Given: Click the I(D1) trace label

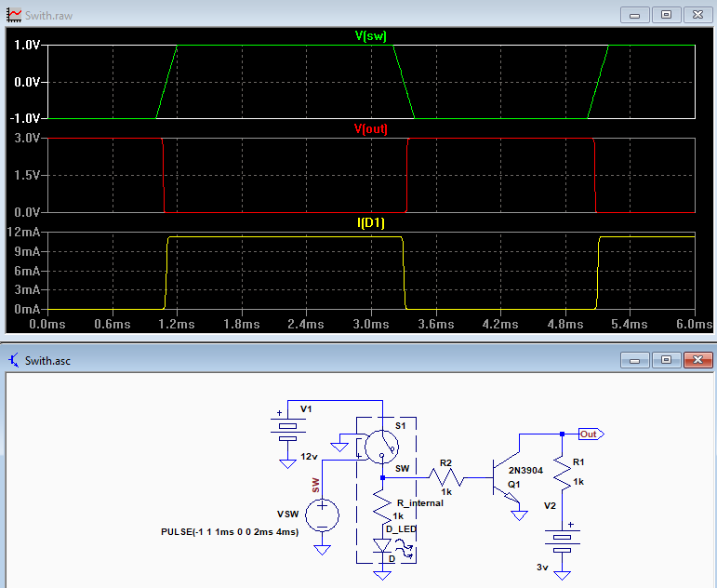Looking at the screenshot, I should (x=370, y=223).
